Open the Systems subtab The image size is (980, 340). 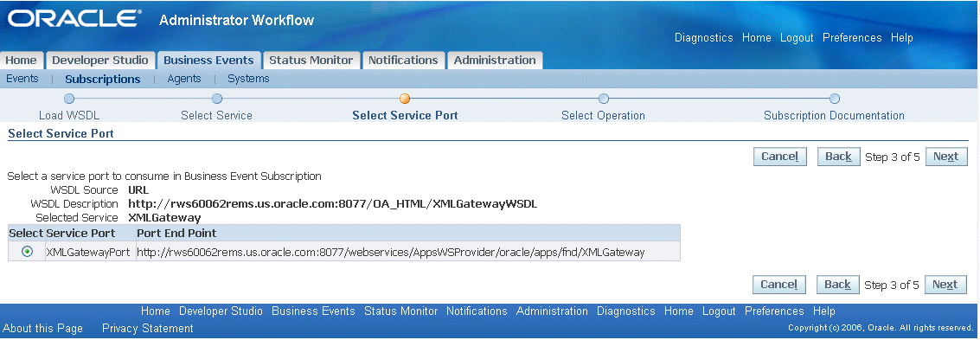(x=248, y=79)
